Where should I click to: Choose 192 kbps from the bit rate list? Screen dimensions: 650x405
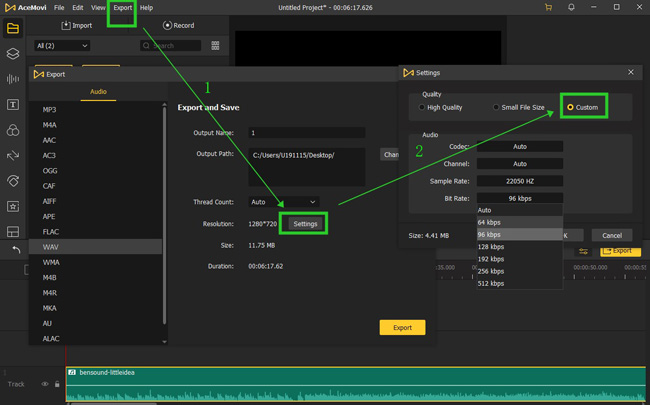520,259
